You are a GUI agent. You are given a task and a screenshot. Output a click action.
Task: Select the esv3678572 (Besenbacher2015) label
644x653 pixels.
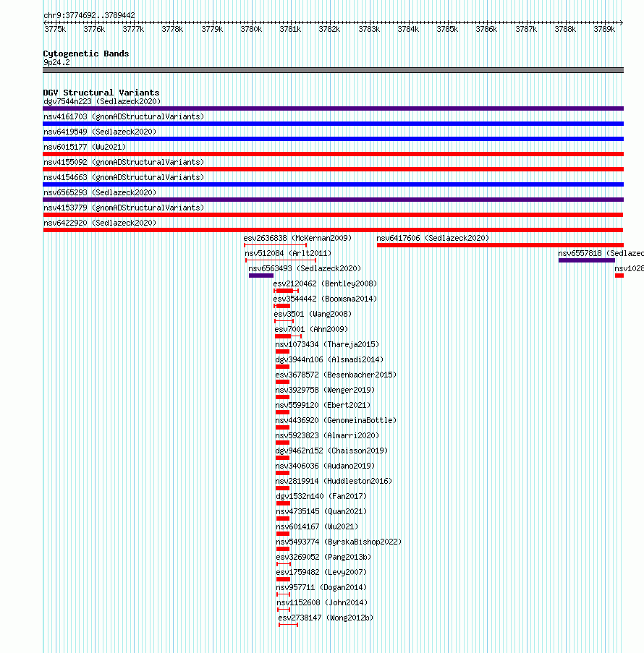click(336, 375)
